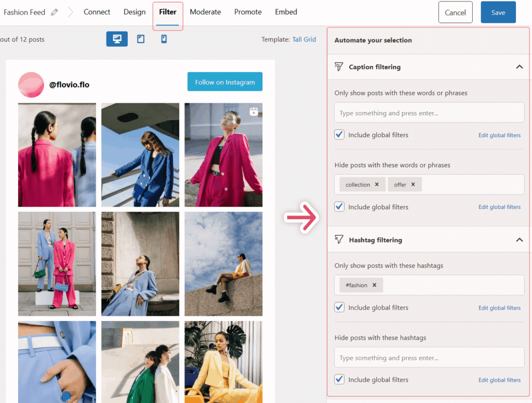Edit global filters for caption show-words
This screenshot has height=403, width=532.
499,135
